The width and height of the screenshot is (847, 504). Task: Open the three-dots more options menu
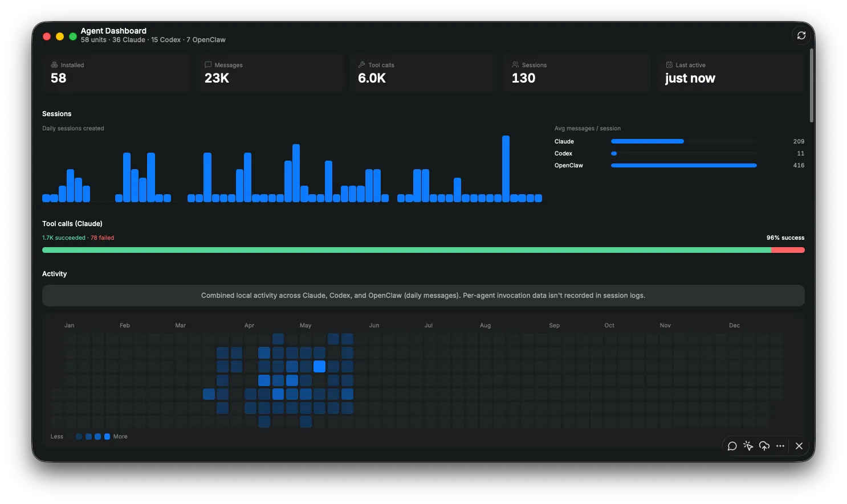(780, 446)
